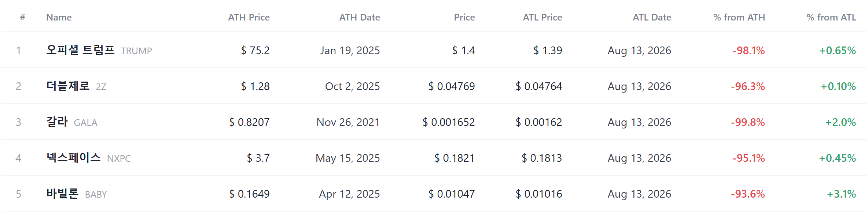Sort table by ATH Price column
Image resolution: width=868 pixels, height=213 pixels.
(249, 17)
